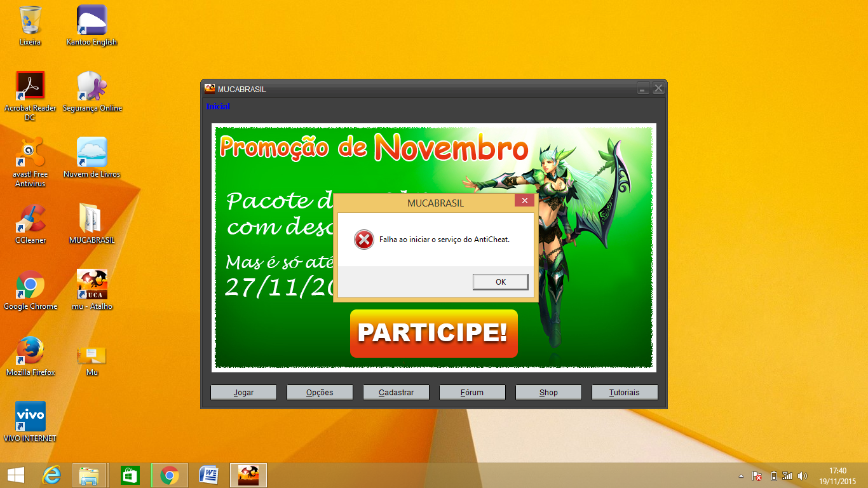Show hidden tray icons arrow
The image size is (868, 488).
(741, 476)
